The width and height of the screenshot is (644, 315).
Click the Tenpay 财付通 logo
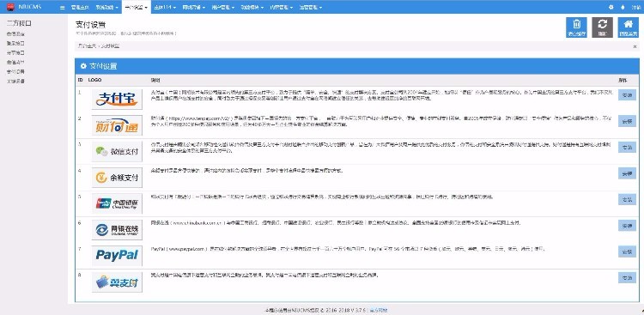click(117, 125)
